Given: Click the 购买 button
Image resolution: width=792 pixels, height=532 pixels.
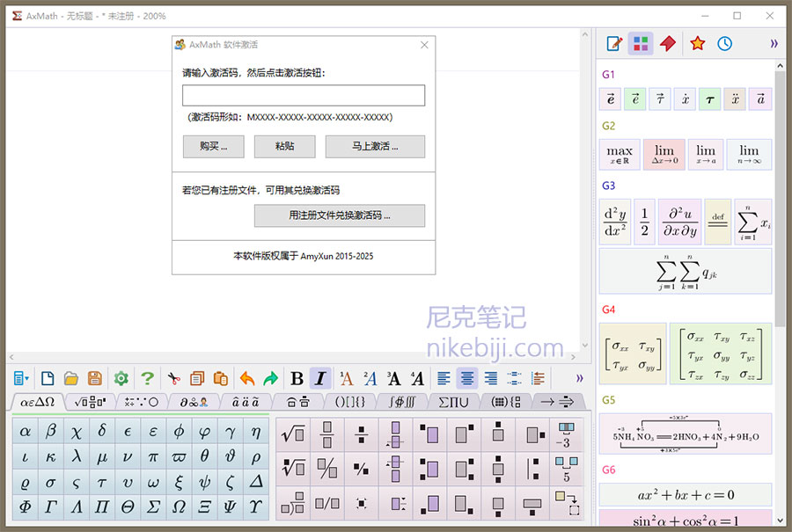Looking at the screenshot, I should point(213,146).
